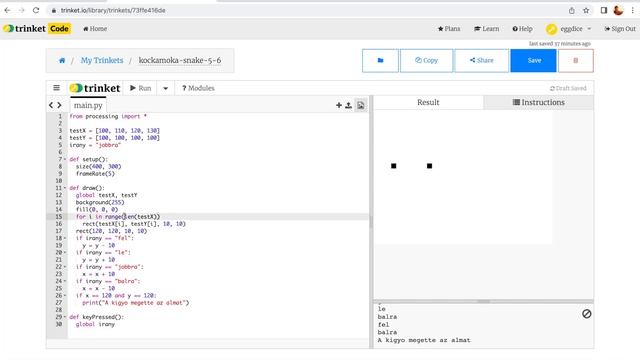The width and height of the screenshot is (640, 360).
Task: Delete the trinket with the trash button
Action: coord(576,60)
